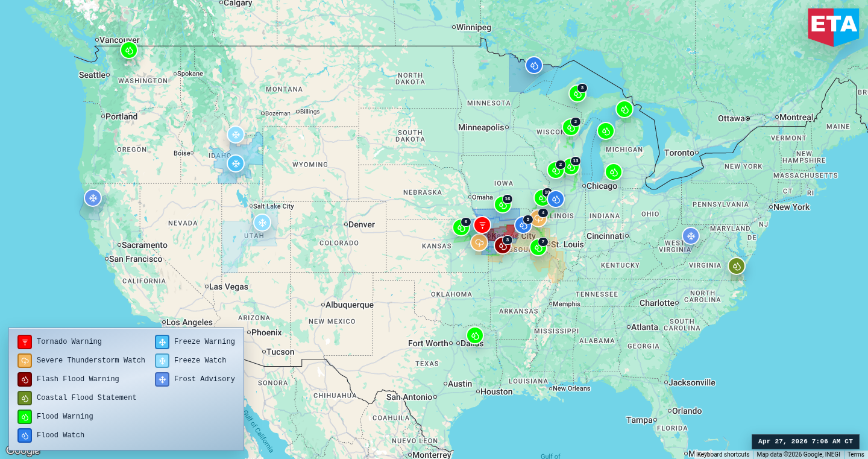The width and height of the screenshot is (868, 459).
Task: Select the Flood Warning marker near Vancouver
Action: pyautogui.click(x=128, y=51)
